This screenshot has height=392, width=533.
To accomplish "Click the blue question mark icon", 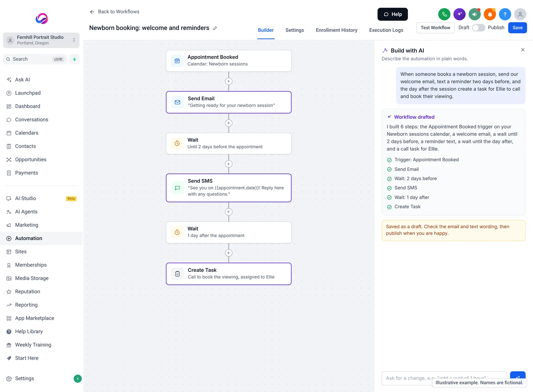I will 505,14.
